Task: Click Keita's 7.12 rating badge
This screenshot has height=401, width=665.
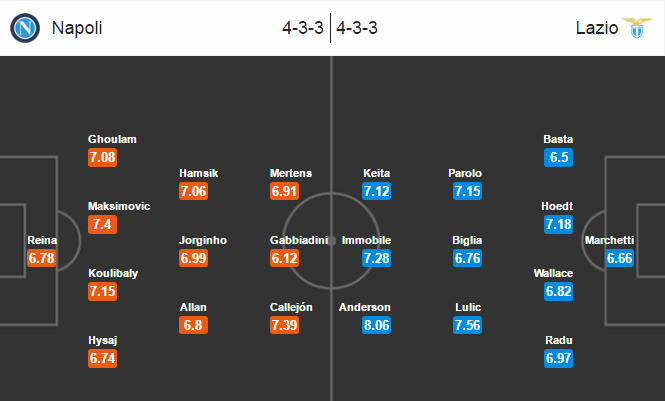Action: [376, 191]
